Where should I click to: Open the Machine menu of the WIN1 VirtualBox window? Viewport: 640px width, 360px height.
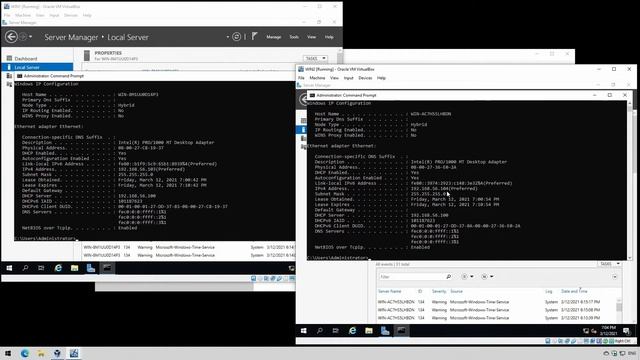click(x=23, y=15)
